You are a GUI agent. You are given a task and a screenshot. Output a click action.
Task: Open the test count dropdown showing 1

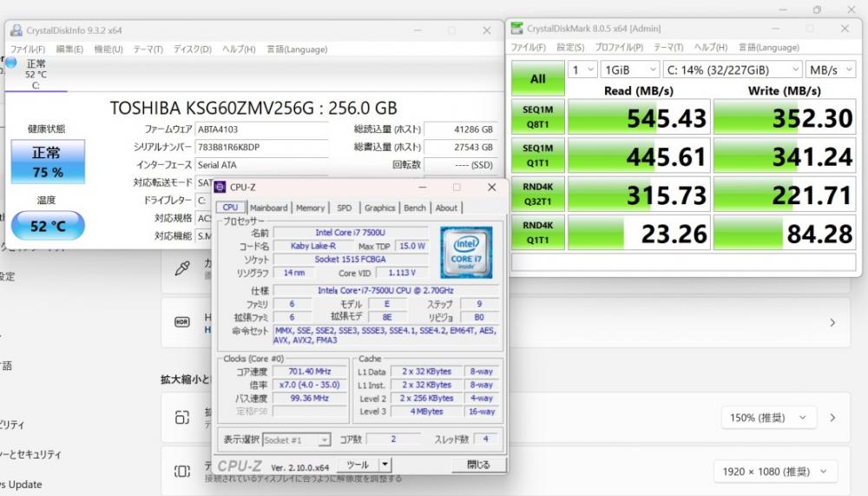[582, 69]
